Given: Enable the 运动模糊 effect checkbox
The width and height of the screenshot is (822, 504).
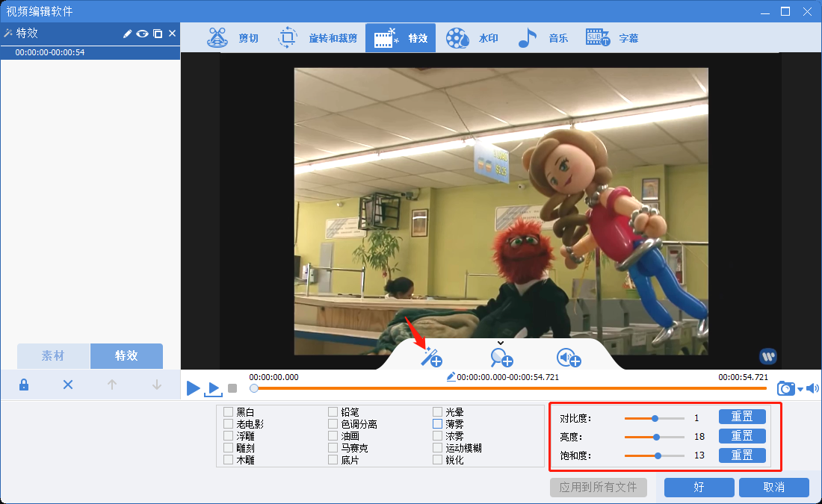Looking at the screenshot, I should coord(437,448).
